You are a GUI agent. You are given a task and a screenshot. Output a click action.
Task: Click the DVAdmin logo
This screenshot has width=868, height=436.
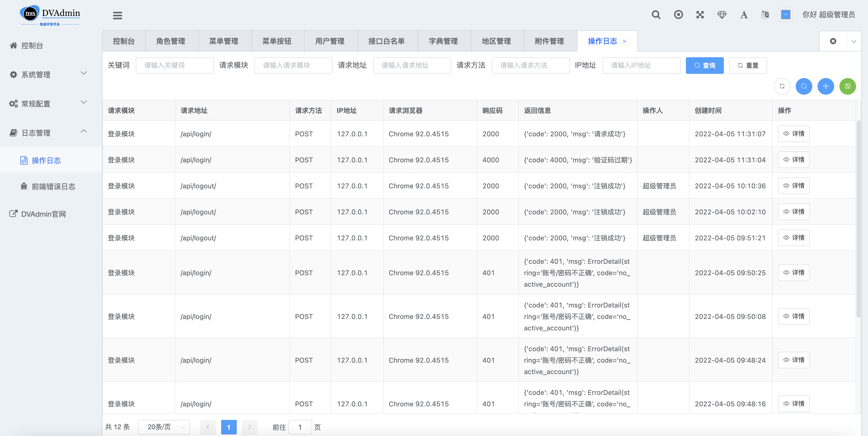pos(50,15)
